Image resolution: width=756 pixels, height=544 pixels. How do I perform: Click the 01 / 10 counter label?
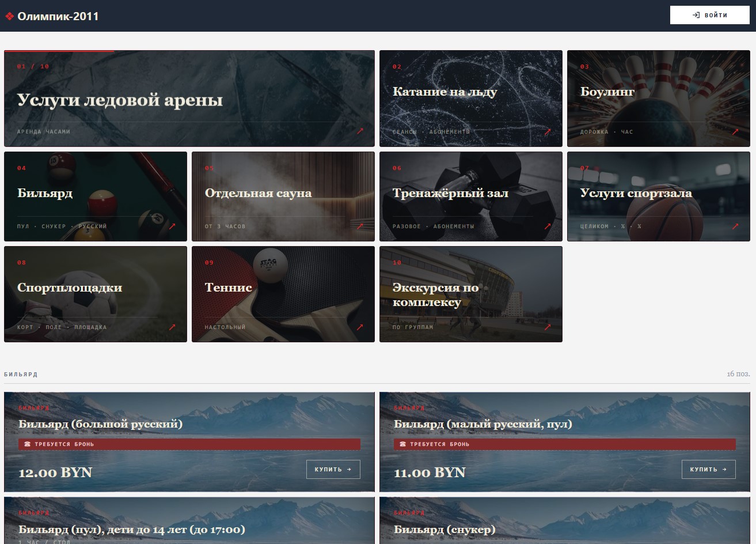[33, 67]
